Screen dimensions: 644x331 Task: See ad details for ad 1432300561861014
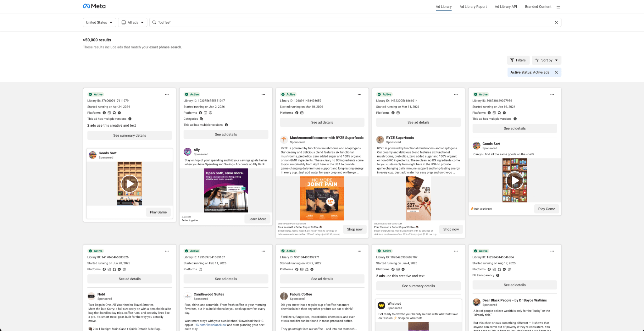418,122
